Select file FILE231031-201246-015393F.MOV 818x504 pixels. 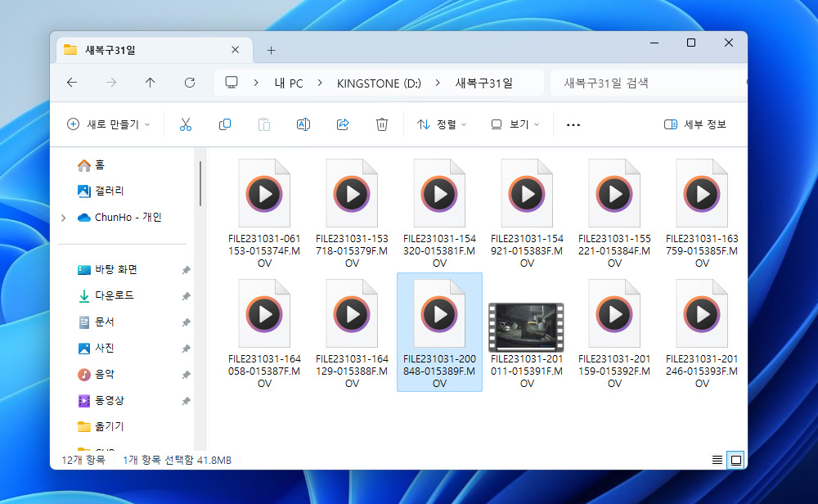click(702, 333)
